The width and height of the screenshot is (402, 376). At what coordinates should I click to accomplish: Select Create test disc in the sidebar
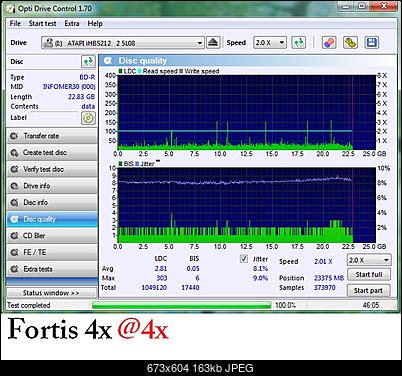[52, 153]
